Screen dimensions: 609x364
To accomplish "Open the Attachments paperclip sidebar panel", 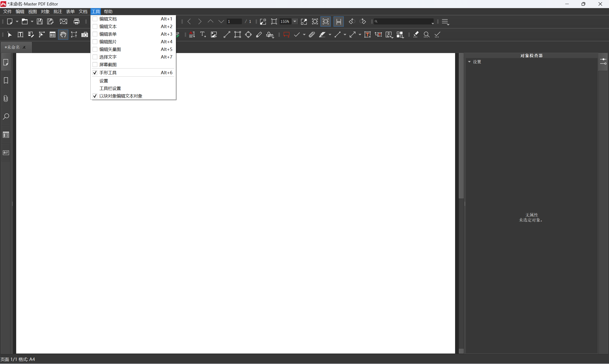I will pyautogui.click(x=6, y=98).
